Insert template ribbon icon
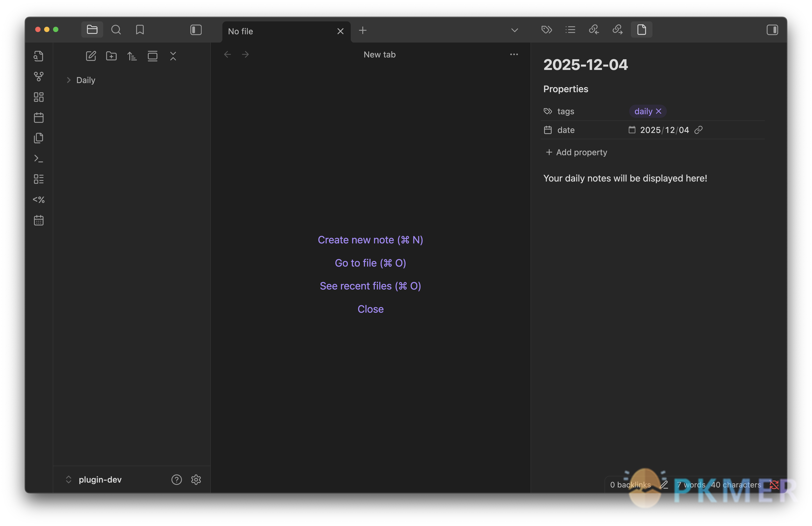This screenshot has width=812, height=526. click(x=39, y=138)
